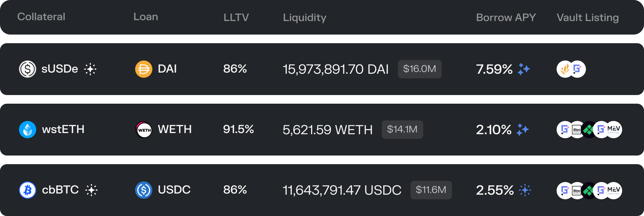Sort by the Borrow APY column header

[506, 17]
